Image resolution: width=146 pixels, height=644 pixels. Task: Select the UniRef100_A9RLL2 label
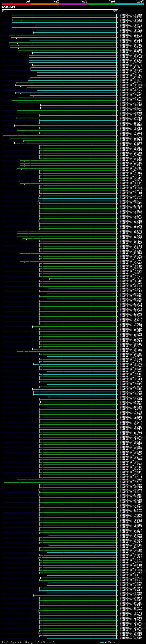coord(131,20)
